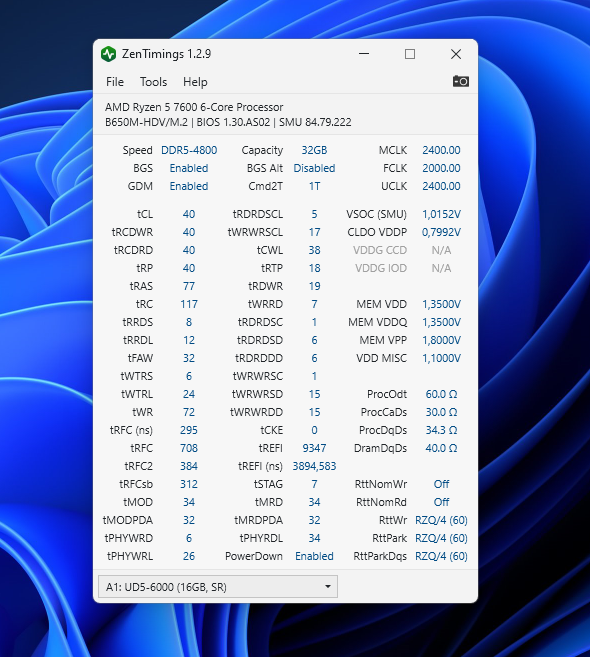This screenshot has width=590, height=657.
Task: Click the dropdown arrow of module selector
Action: [328, 587]
